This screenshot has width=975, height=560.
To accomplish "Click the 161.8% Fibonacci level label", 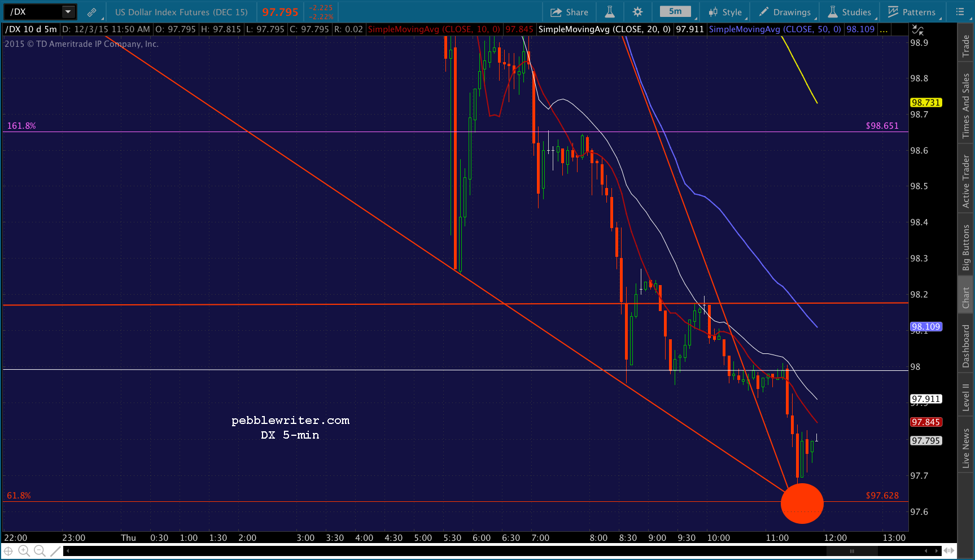I will [x=21, y=126].
